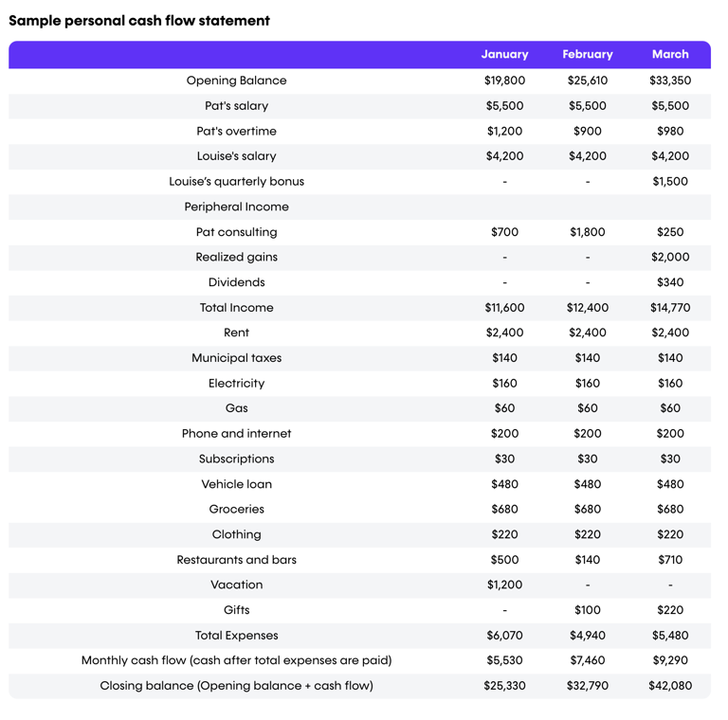Click the Vacation January value $1,200
Image resolution: width=728 pixels, height=720 pixels.
(x=504, y=585)
